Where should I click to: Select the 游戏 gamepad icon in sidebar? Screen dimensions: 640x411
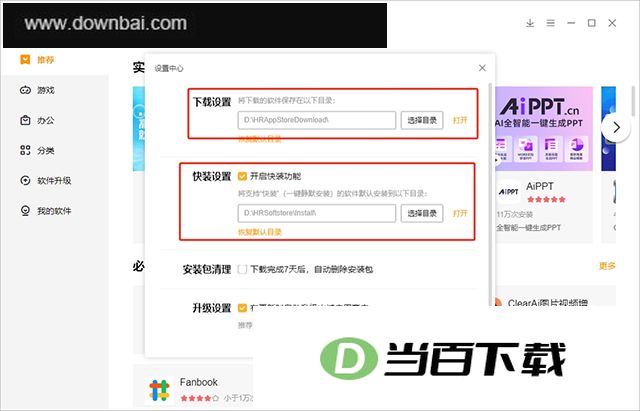point(25,90)
